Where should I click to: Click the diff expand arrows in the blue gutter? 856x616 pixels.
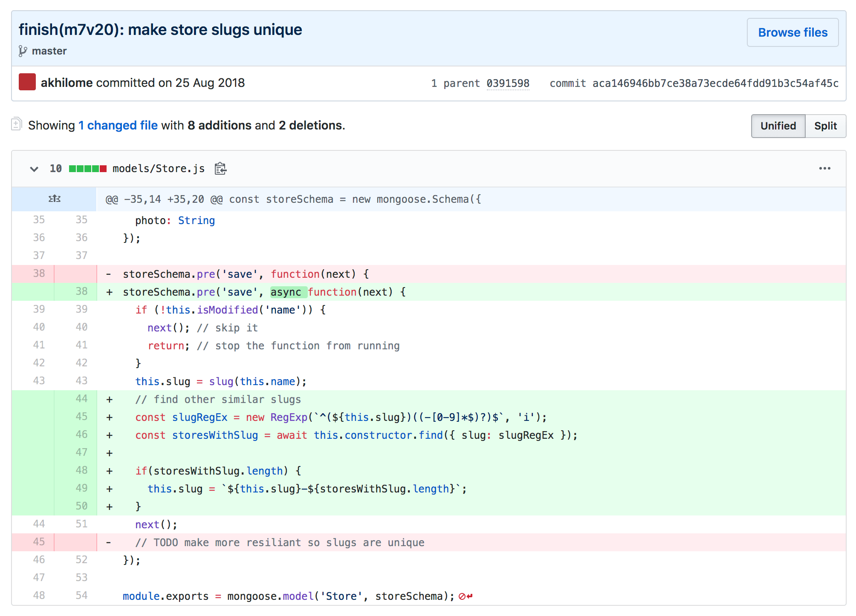point(54,199)
